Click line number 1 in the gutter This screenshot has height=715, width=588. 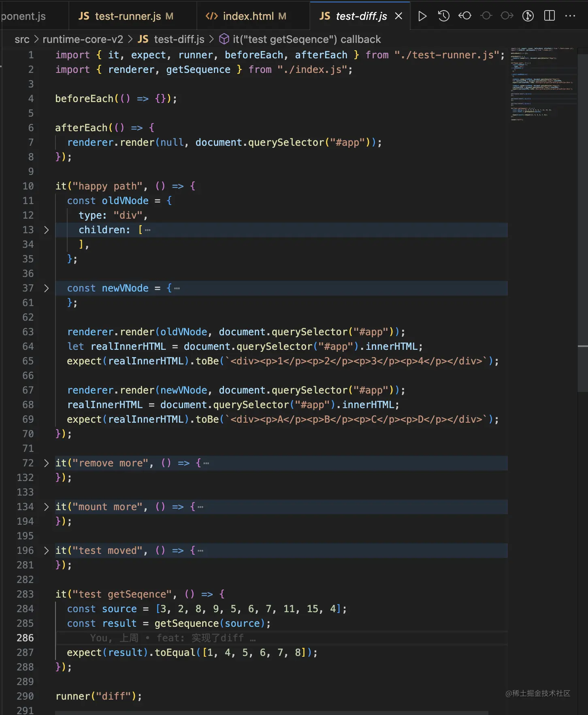coord(31,55)
